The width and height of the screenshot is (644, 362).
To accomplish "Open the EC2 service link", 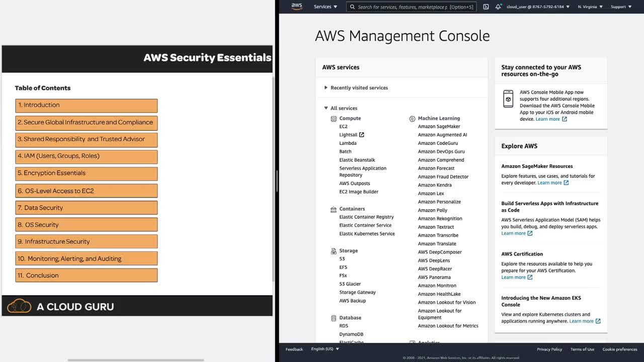I will 343,127.
